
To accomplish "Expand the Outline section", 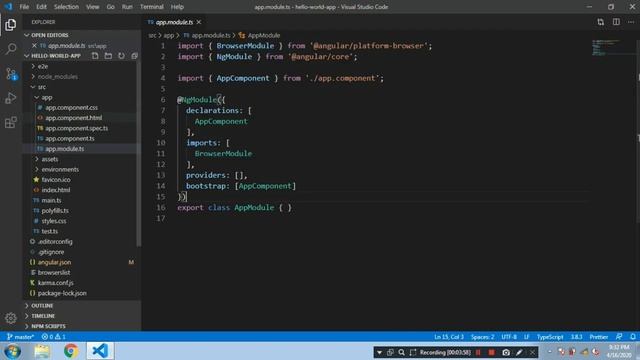I will [x=82, y=306].
